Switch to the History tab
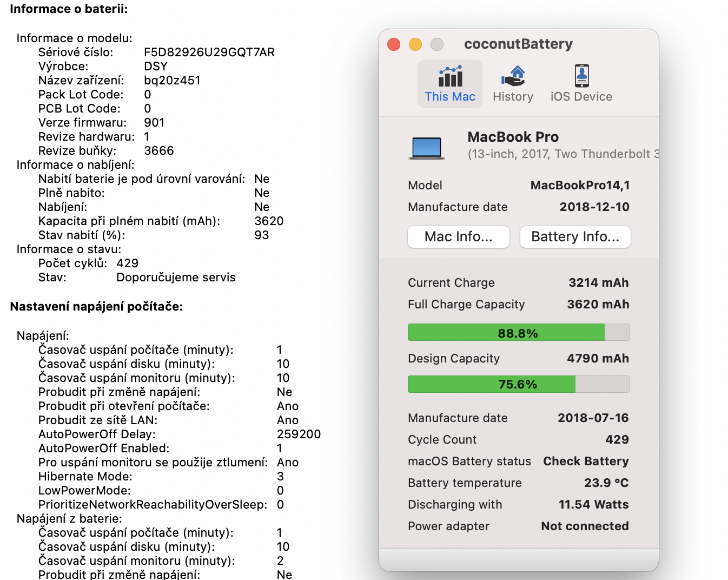The width and height of the screenshot is (728, 580). click(x=513, y=84)
